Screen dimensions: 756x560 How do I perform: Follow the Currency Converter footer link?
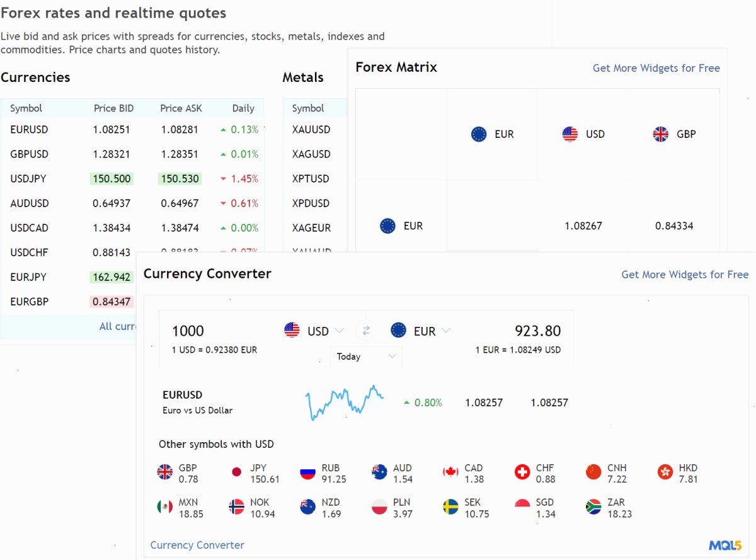(197, 546)
